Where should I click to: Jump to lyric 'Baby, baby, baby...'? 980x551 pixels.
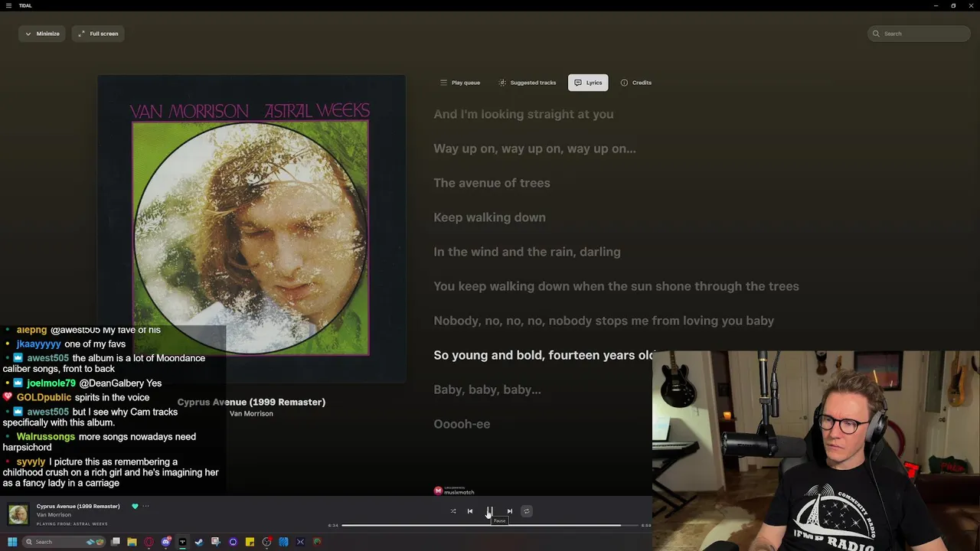487,390
